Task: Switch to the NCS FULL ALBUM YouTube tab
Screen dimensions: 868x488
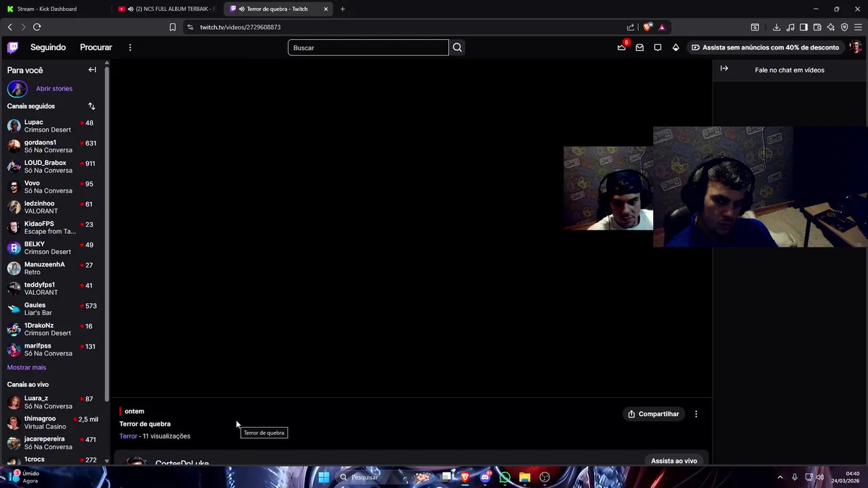Action: coord(167,9)
